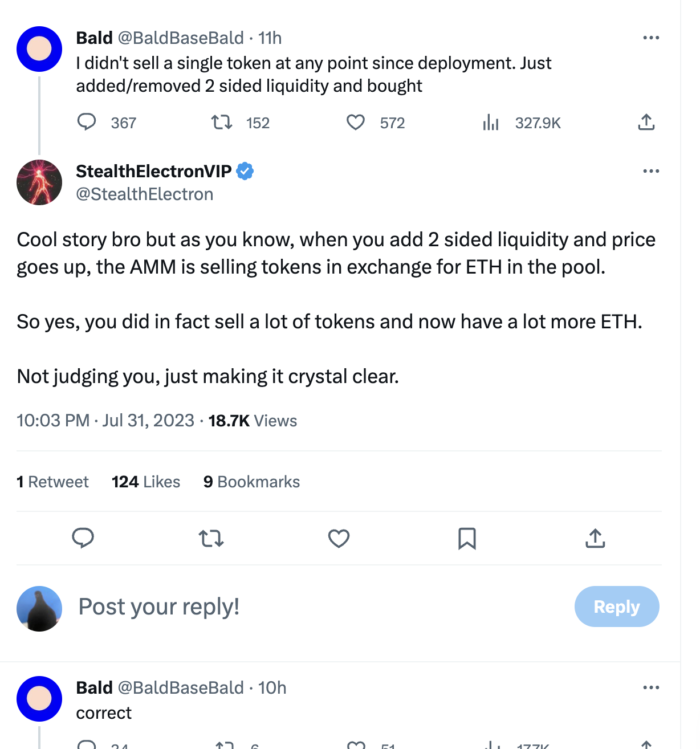Like StealthElectronVIP's main tweet

pyautogui.click(x=339, y=538)
